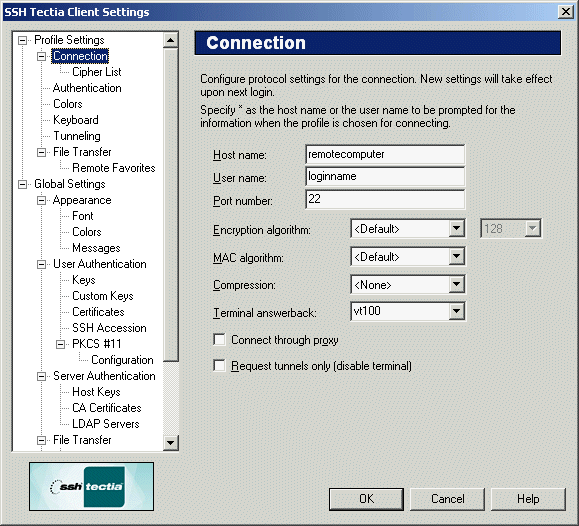Screen dimensions: 579x526
Task: Select Host Keys under Server Authentication
Action: (96, 392)
